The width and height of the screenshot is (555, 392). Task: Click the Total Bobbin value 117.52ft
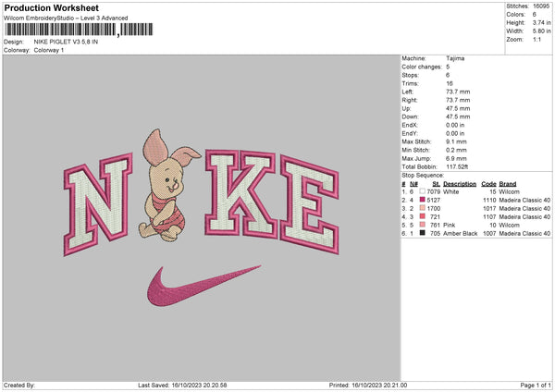tap(457, 166)
